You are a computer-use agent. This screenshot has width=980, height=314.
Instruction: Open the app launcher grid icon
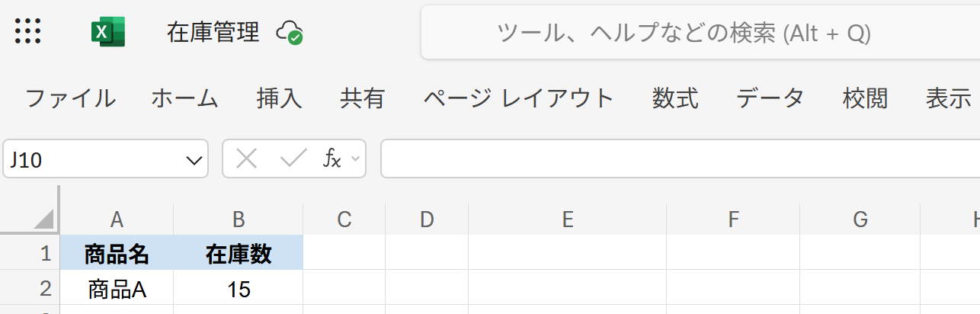click(x=28, y=32)
